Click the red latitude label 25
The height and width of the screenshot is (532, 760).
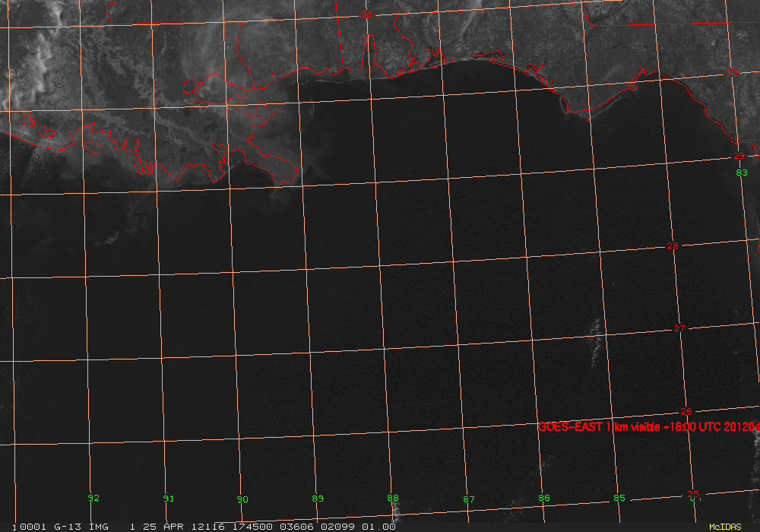pyautogui.click(x=692, y=494)
